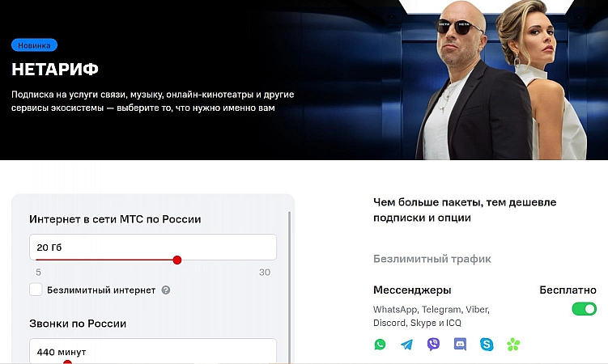Click the green ICQ flower icon
This screenshot has height=364, width=608.
pos(513,344)
